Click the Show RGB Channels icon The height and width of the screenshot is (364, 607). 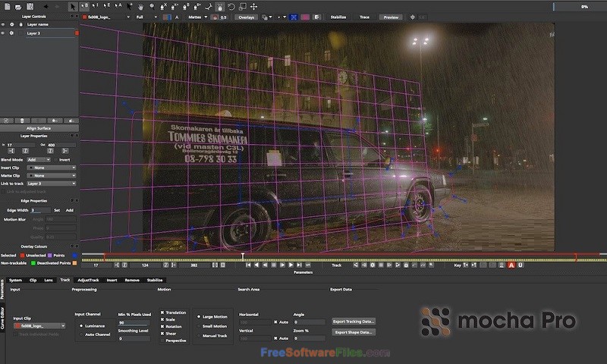167,17
